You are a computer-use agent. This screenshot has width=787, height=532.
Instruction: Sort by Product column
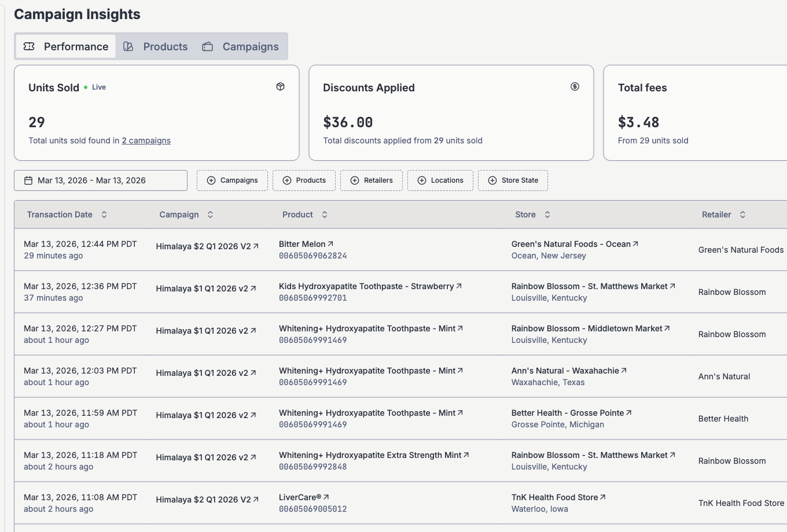[x=305, y=215]
